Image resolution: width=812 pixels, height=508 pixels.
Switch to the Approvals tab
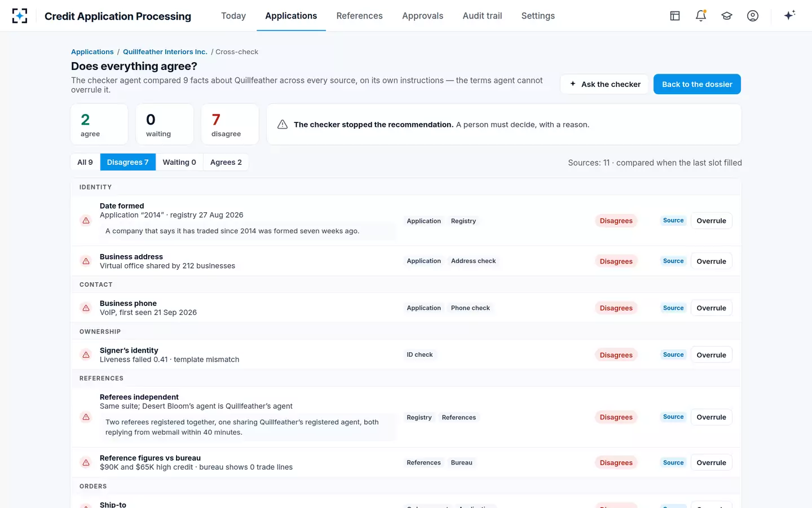(422, 16)
